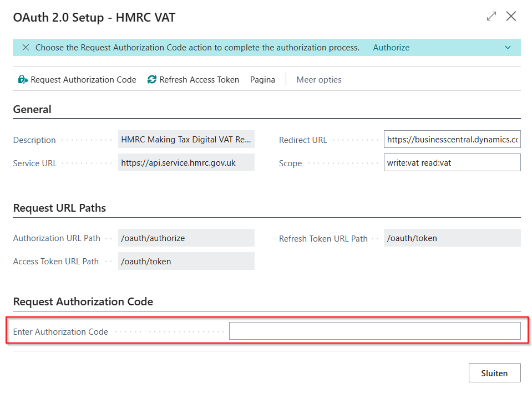Dismiss the notification bar with its X icon

pyautogui.click(x=26, y=48)
